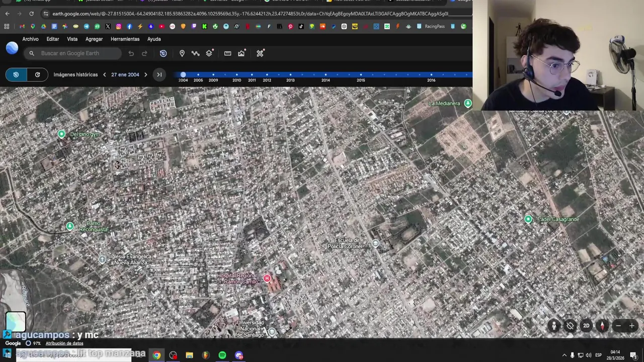Open the RacingPass bookmark
The width and height of the screenshot is (644, 362).
tap(431, 26)
